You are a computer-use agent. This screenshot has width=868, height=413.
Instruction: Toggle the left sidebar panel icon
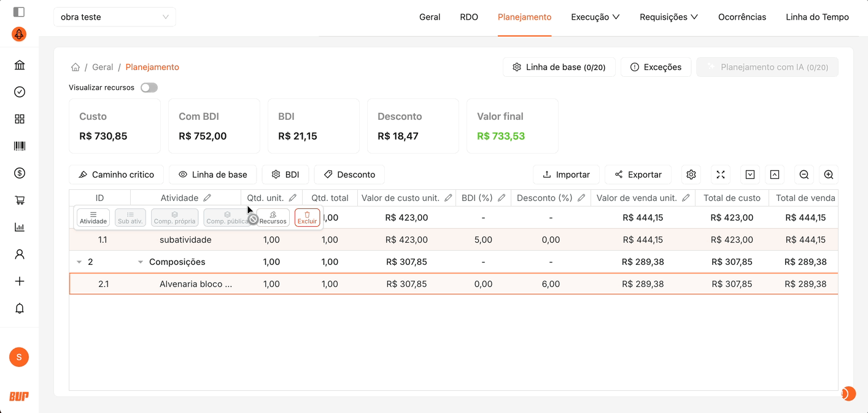tap(19, 12)
